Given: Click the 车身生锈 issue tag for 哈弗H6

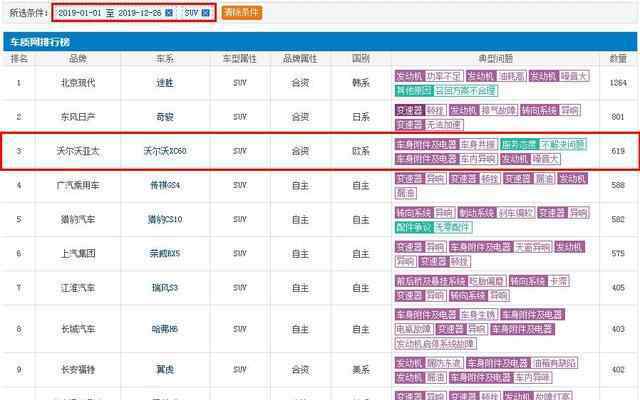Looking at the screenshot, I should (478, 315).
